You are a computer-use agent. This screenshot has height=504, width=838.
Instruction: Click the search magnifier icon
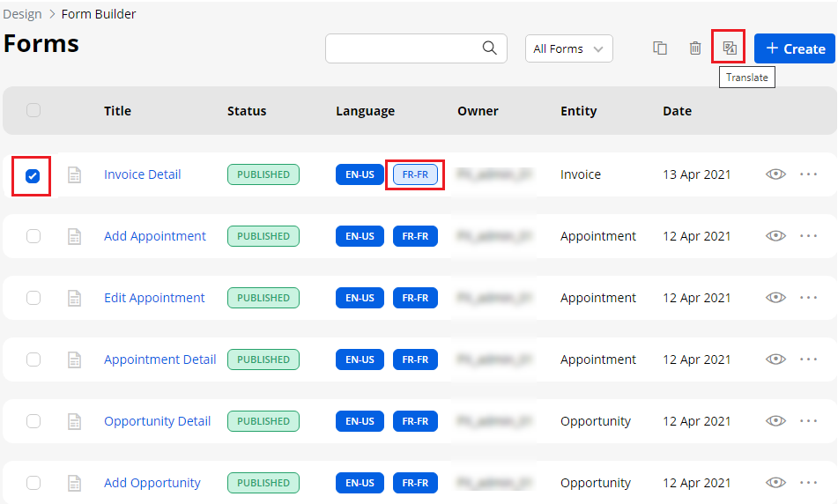(x=490, y=48)
